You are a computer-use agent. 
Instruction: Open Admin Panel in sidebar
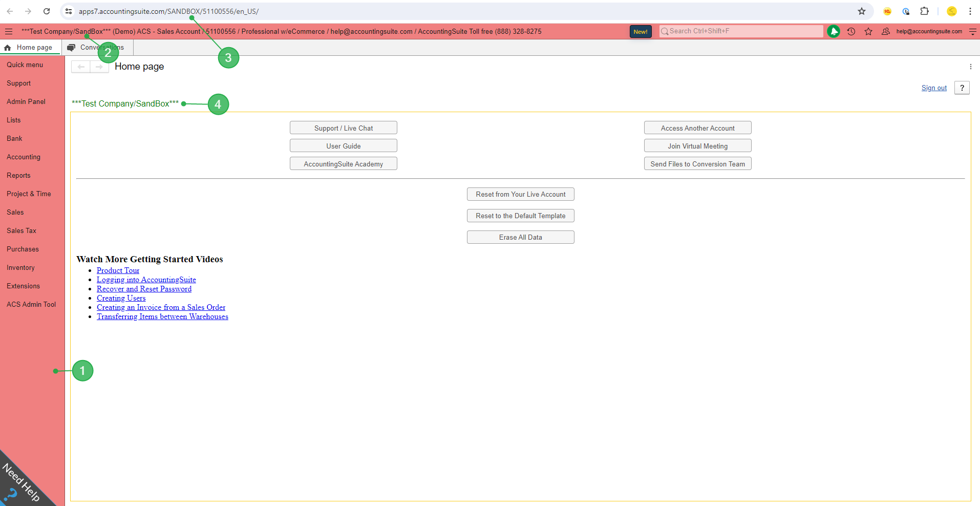click(26, 102)
